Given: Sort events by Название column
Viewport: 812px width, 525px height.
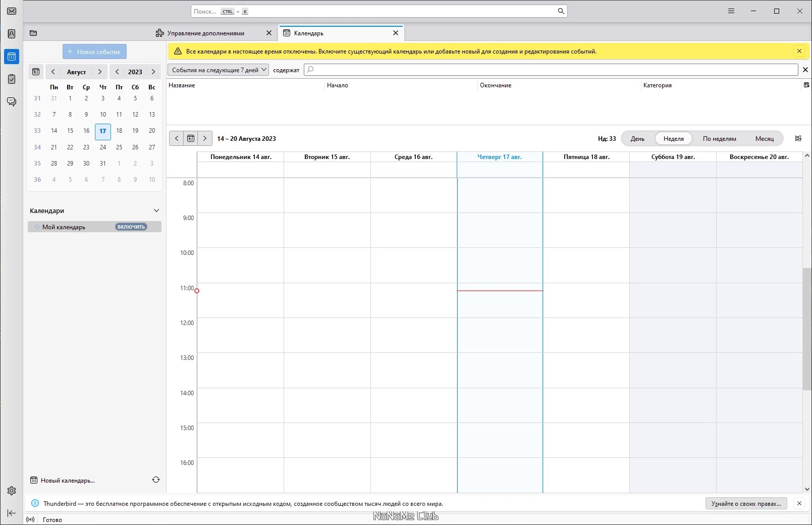Looking at the screenshot, I should click(246, 85).
